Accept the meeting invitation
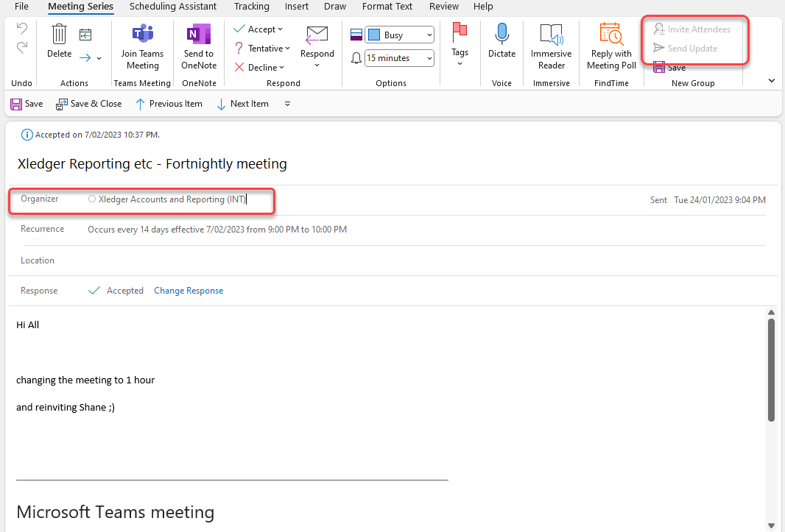Viewport: 785px width, 532px height. [x=254, y=29]
